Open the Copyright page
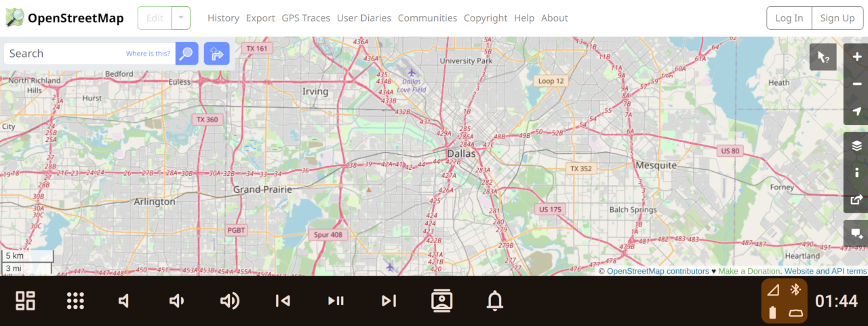Image resolution: width=868 pixels, height=326 pixels. (486, 18)
